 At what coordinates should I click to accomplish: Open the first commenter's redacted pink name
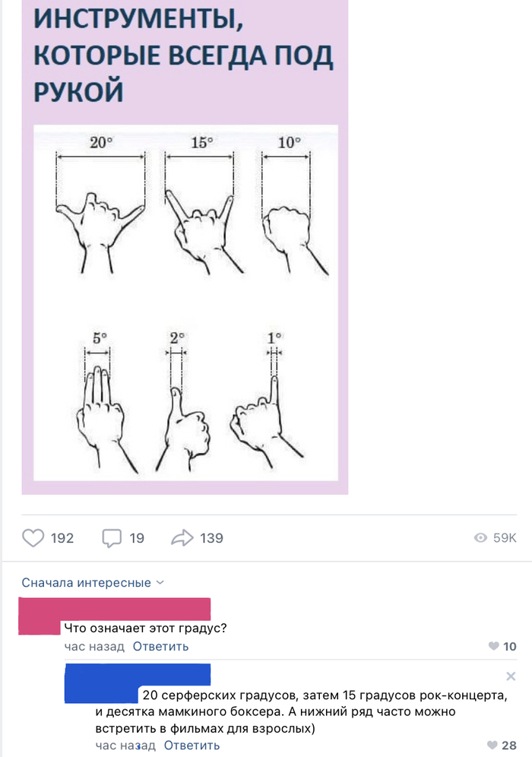click(x=115, y=610)
